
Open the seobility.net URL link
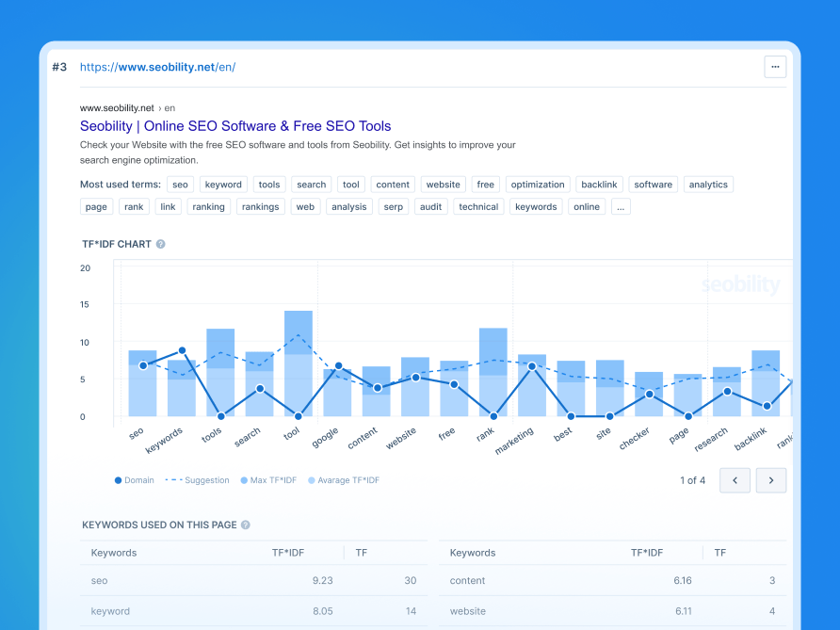157,67
